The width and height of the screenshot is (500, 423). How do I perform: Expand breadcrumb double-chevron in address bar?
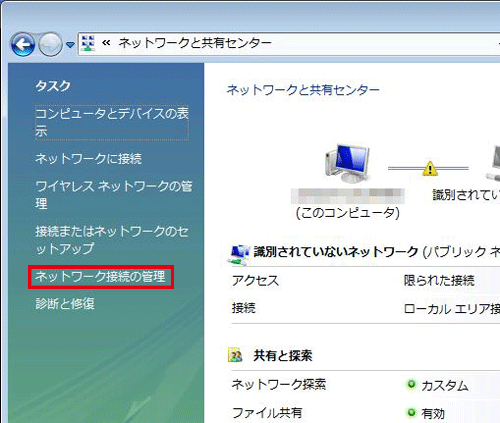106,43
